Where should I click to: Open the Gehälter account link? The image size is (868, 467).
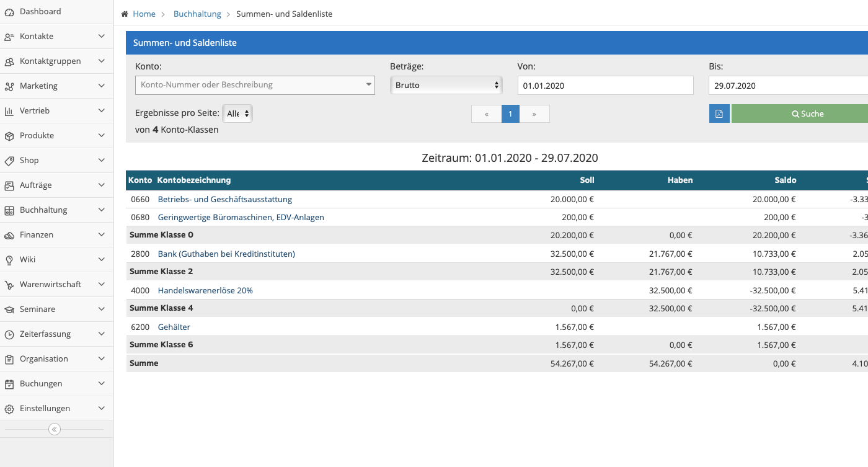(174, 327)
